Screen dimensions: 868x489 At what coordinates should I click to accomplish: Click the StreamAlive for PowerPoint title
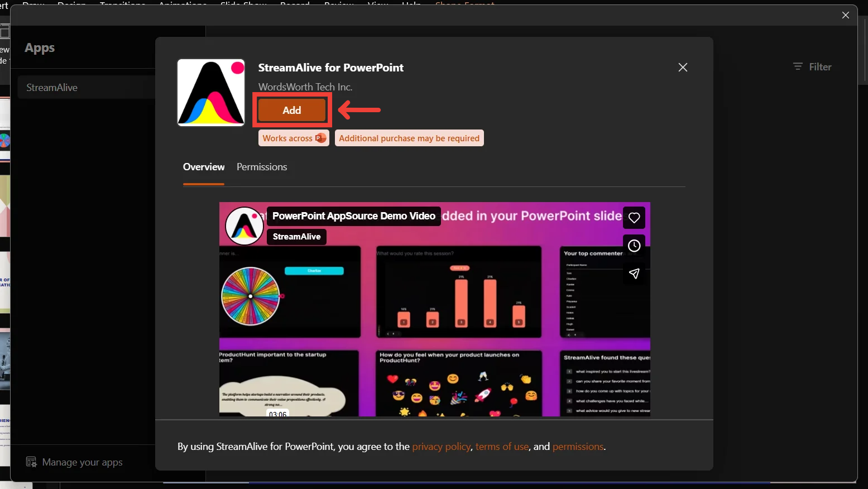pos(331,68)
